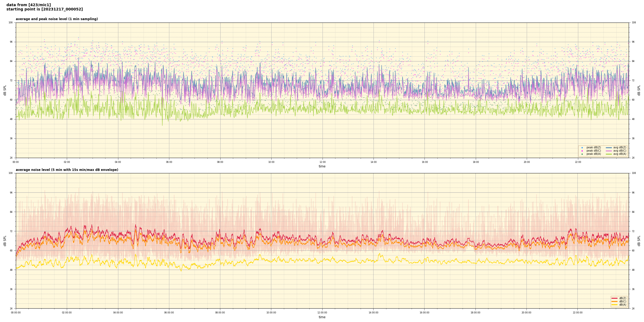Click the right 'dB SPL' label on the top chart
Screen dimensions: 644x322
click(639, 90)
